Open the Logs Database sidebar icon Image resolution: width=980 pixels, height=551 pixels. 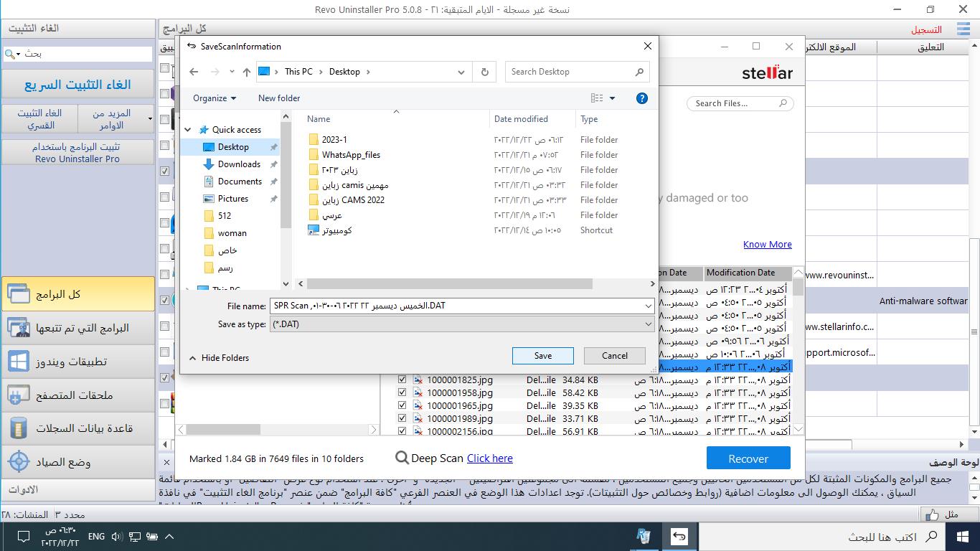[x=19, y=428]
